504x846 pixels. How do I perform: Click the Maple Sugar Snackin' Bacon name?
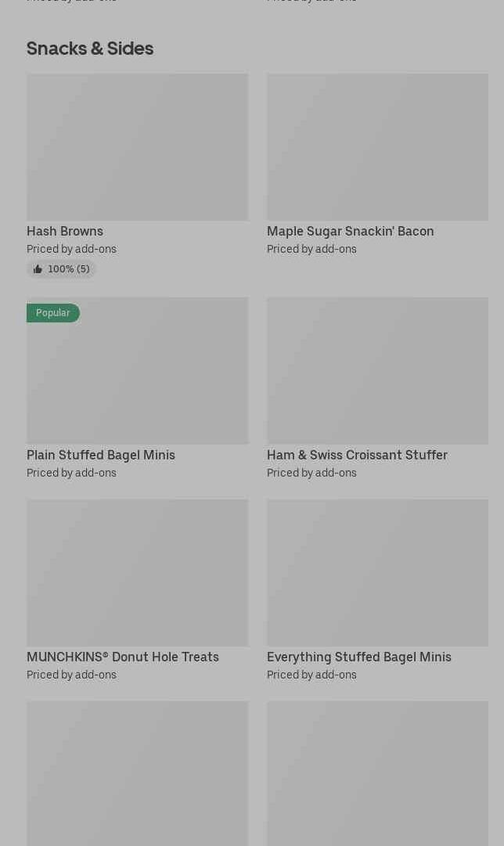point(350,232)
